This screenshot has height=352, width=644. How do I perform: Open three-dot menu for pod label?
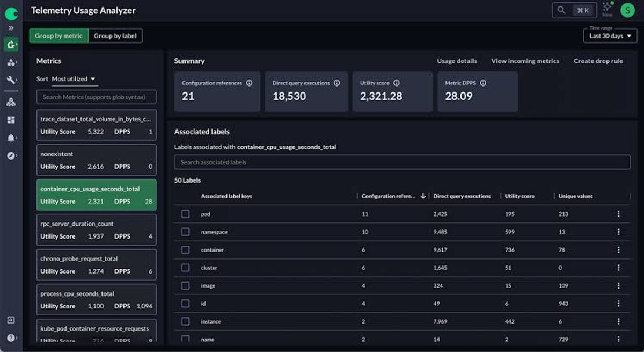click(x=618, y=214)
